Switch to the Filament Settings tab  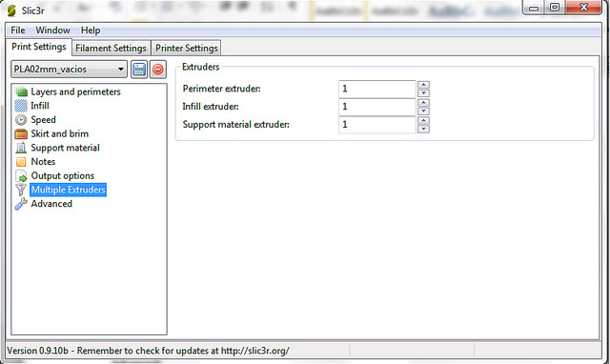[111, 49]
